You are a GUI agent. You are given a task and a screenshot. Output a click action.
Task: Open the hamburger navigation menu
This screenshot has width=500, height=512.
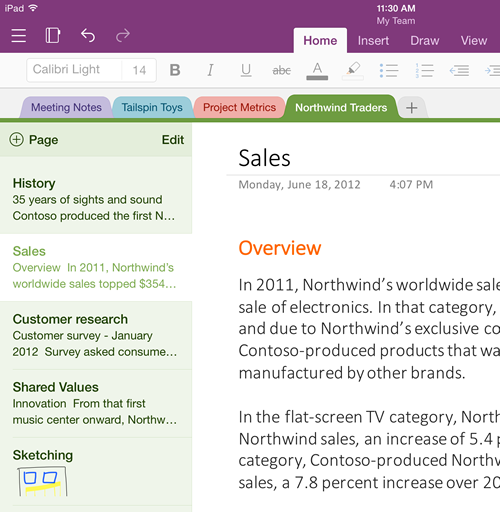coord(19,35)
